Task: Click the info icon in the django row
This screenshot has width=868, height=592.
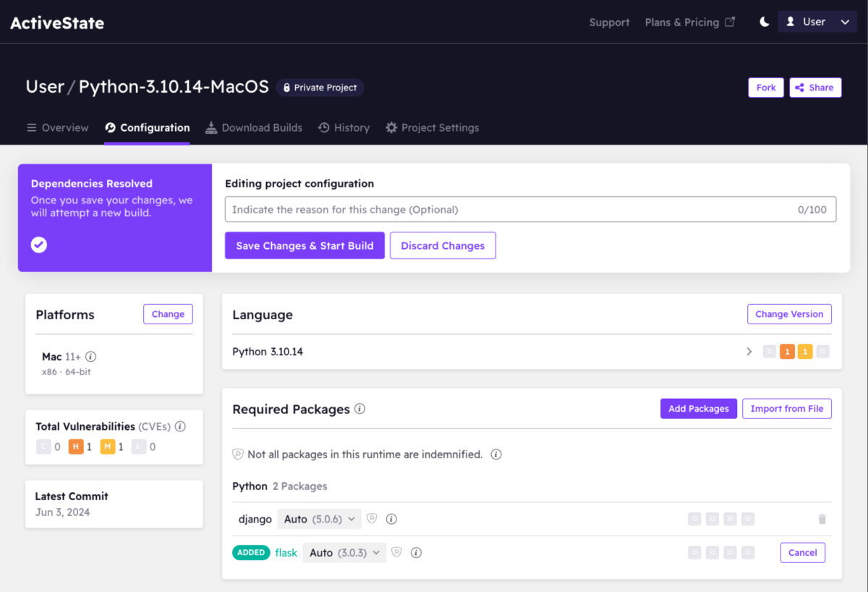Action: [x=391, y=519]
